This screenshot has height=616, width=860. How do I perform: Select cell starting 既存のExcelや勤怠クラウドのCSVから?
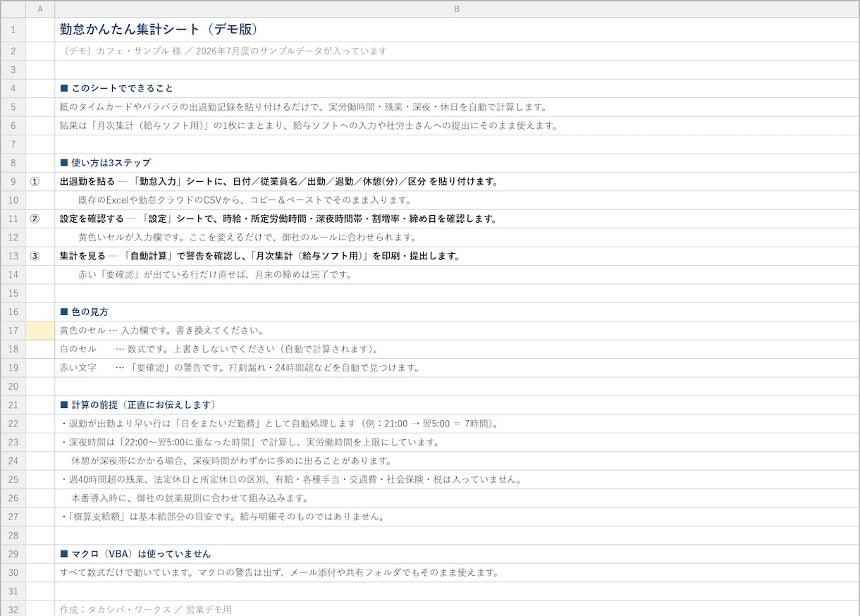[x=457, y=200]
